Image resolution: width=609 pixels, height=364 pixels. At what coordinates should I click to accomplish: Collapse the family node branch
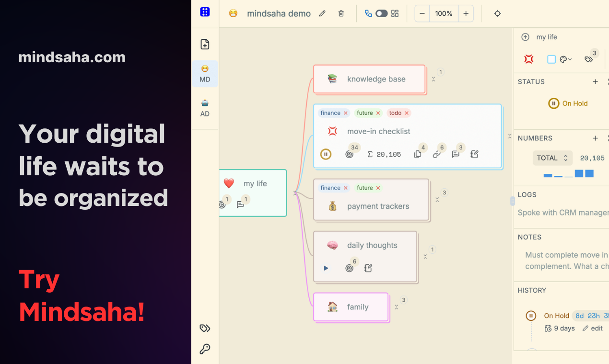point(396,307)
